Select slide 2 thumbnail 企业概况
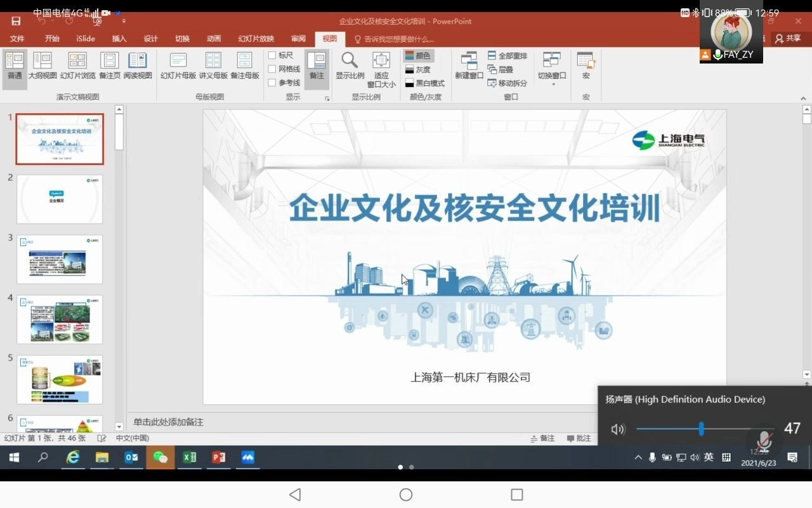The image size is (812, 508). [x=60, y=199]
